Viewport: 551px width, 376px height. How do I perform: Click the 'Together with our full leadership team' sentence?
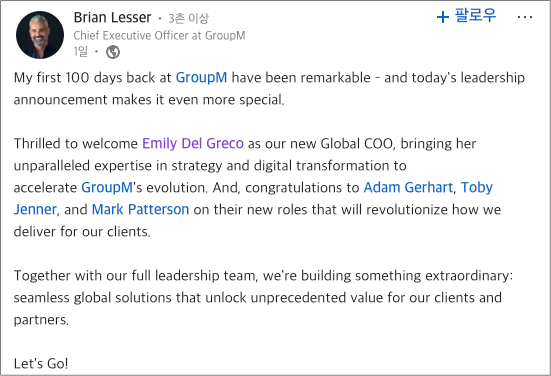click(263, 297)
